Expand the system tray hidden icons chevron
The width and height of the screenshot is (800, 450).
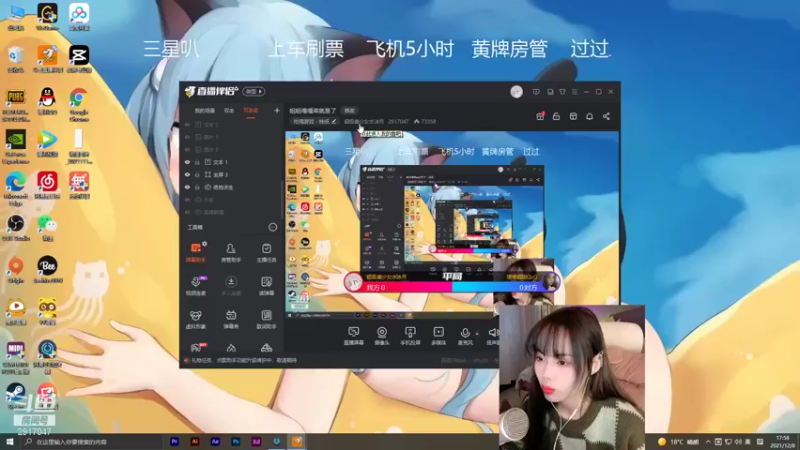pos(708,442)
